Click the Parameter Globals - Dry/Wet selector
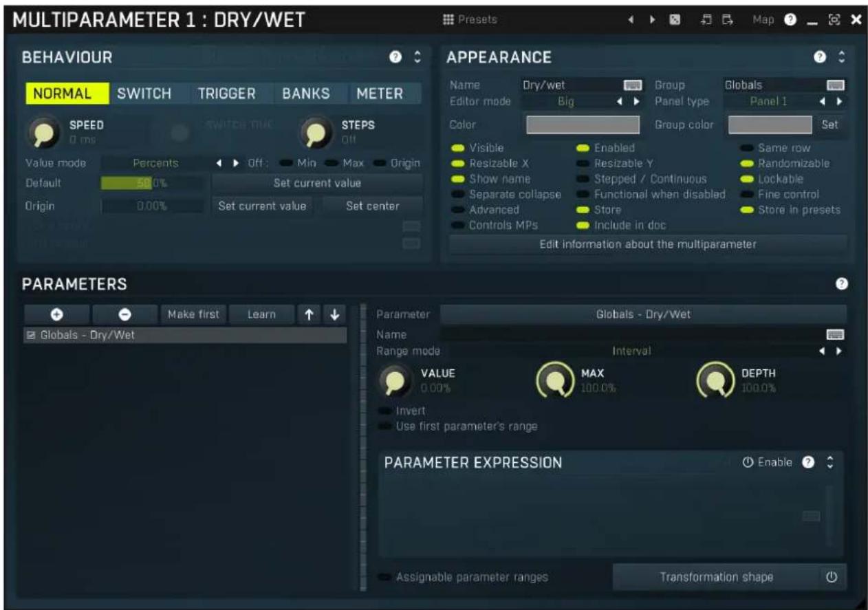 pyautogui.click(x=643, y=314)
